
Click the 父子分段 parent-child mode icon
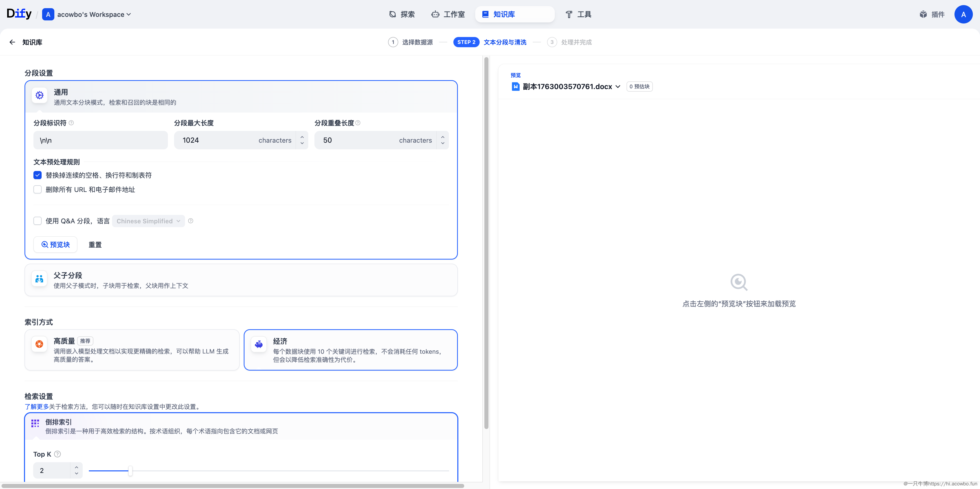39,279
